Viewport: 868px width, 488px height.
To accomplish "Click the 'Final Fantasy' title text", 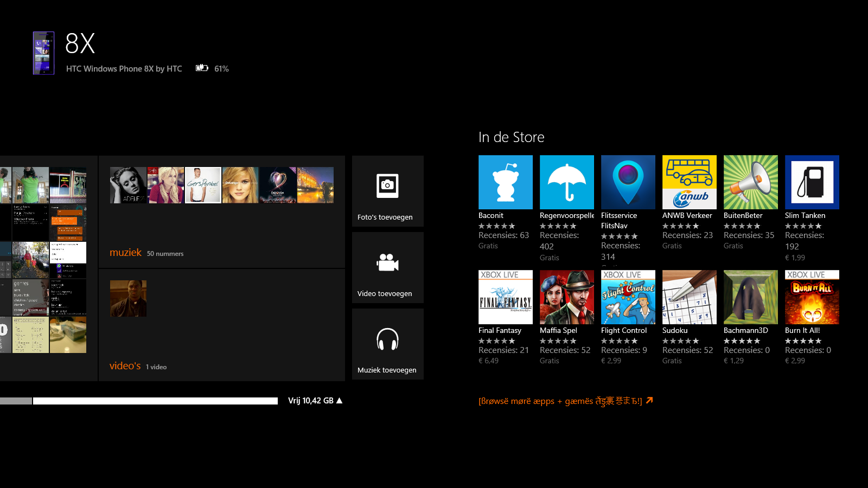I will pos(500,330).
